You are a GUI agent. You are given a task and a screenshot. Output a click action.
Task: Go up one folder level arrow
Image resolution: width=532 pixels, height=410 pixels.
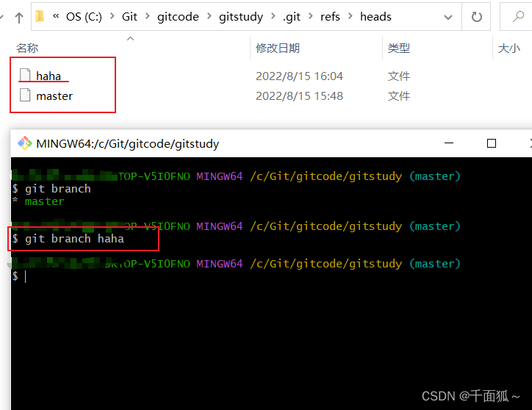(19, 17)
